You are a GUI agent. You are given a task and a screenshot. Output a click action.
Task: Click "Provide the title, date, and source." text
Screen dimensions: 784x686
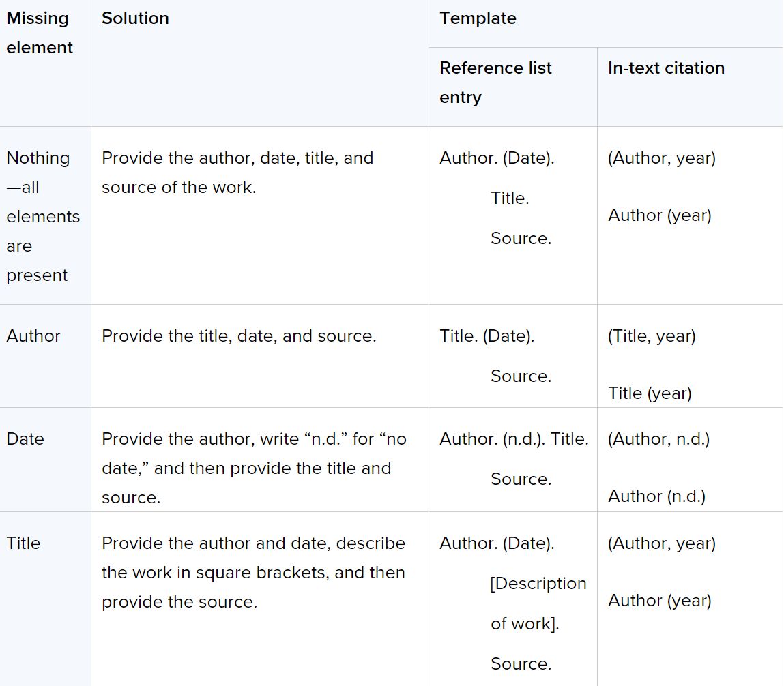point(239,336)
